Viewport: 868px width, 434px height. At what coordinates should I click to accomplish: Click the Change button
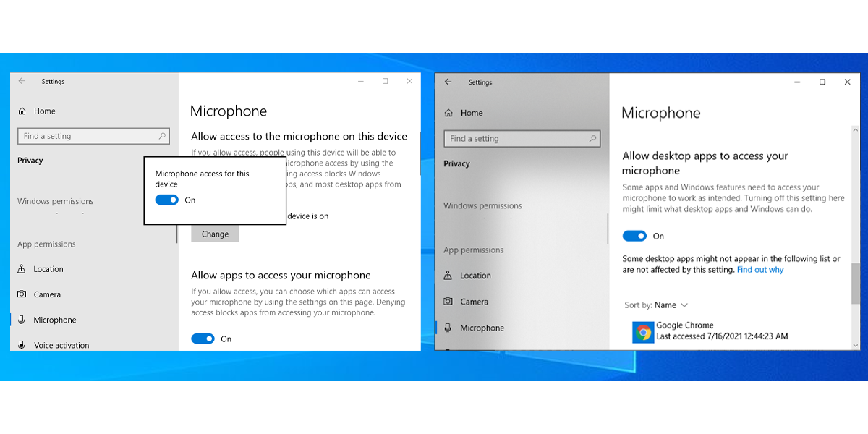click(x=215, y=234)
